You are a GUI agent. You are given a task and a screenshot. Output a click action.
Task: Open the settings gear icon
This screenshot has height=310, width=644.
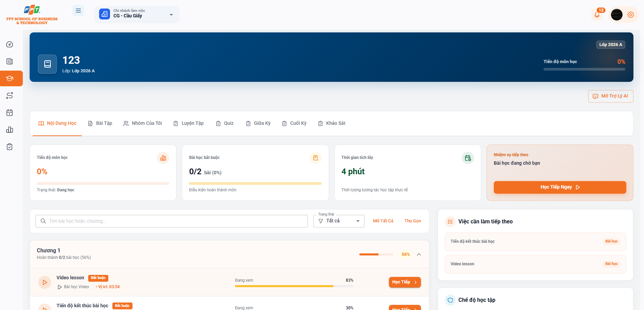click(x=631, y=15)
